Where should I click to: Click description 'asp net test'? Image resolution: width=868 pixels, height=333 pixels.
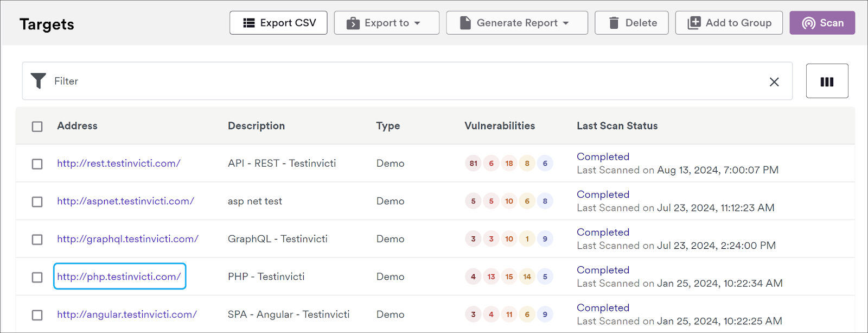pos(255,201)
